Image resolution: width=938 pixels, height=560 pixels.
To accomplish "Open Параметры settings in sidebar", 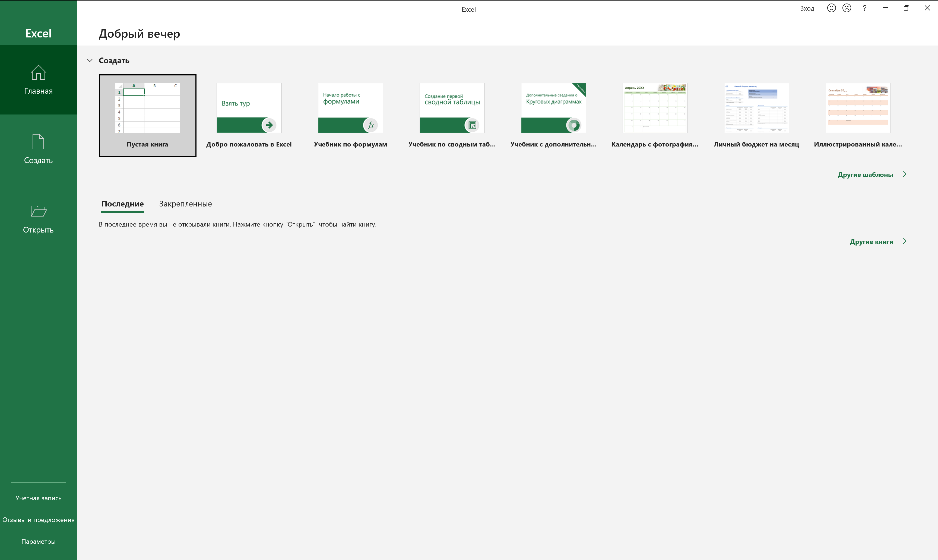I will click(38, 542).
